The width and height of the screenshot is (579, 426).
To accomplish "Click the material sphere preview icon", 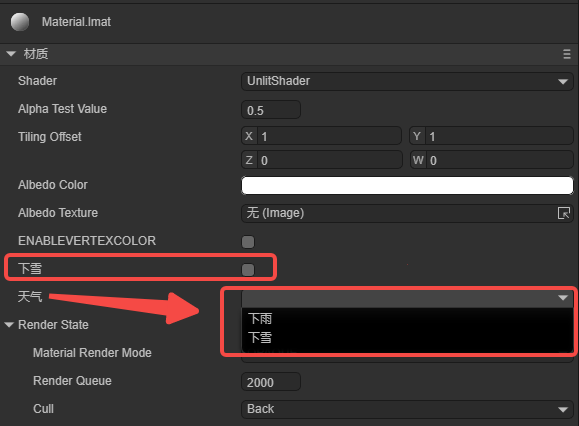I will (x=20, y=22).
